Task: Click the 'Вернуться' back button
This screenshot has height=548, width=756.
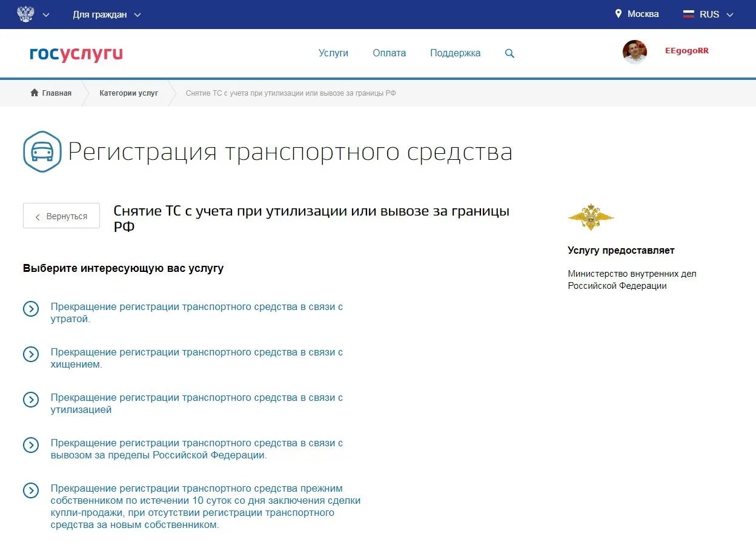Action: coord(61,216)
